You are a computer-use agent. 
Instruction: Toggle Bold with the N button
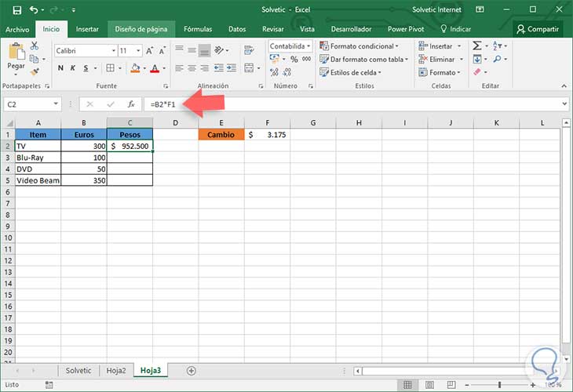60,68
